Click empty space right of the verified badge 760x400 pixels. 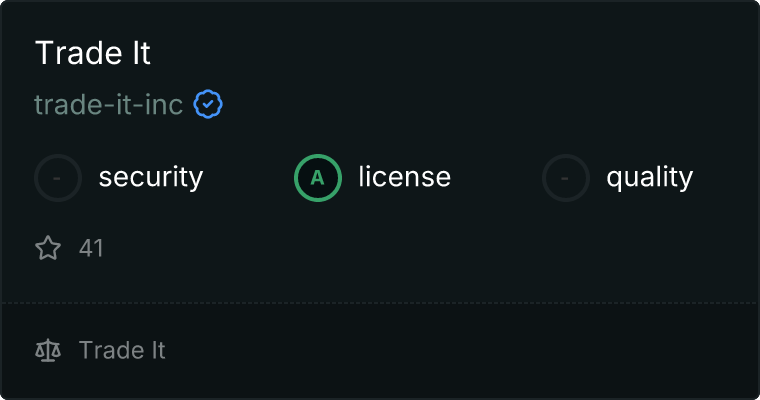(x=450, y=104)
